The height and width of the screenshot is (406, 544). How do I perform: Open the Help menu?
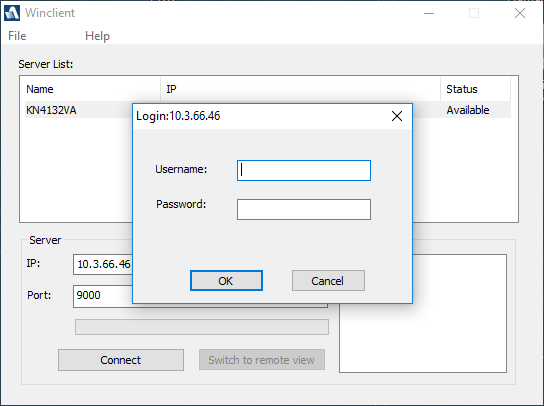click(x=97, y=36)
